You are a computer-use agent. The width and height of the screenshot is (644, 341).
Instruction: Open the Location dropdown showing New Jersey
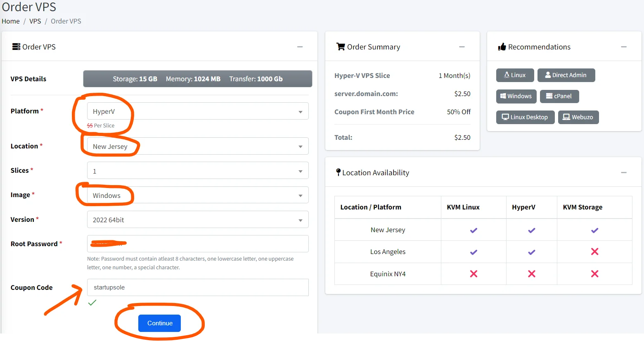coord(198,146)
